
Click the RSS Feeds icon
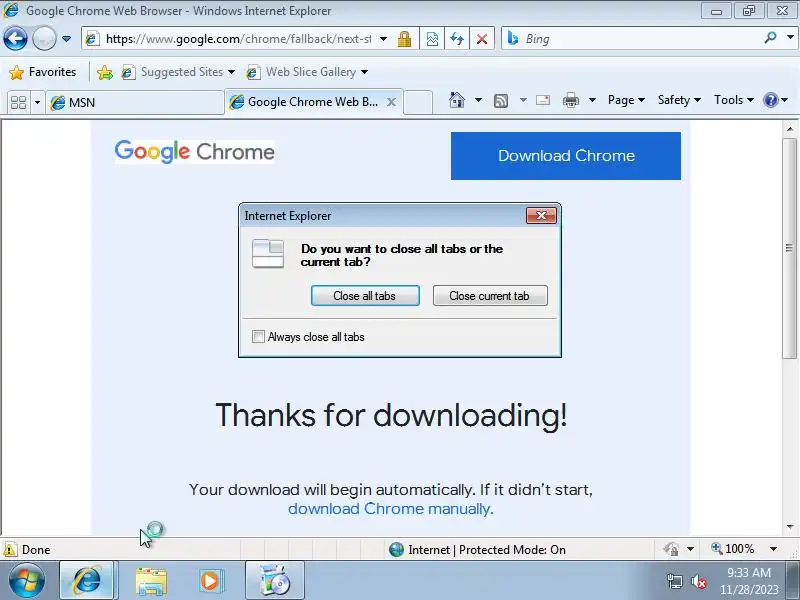pos(501,101)
